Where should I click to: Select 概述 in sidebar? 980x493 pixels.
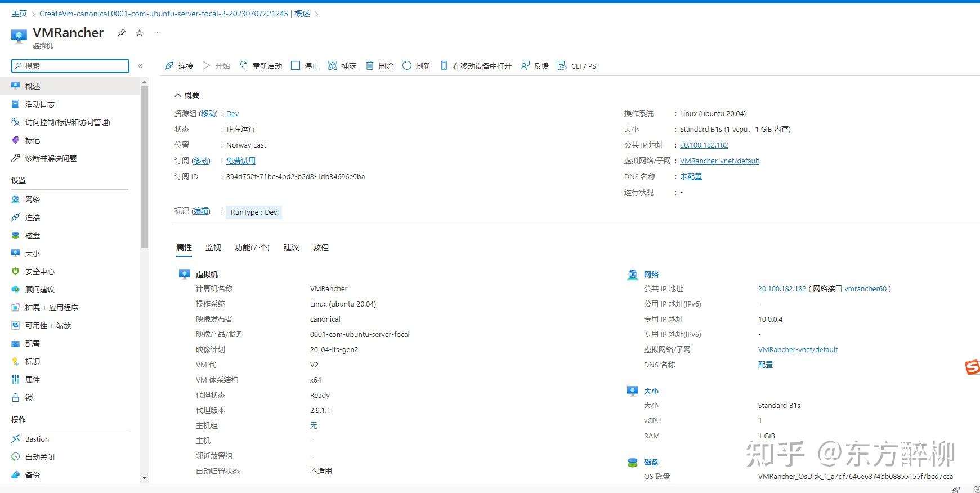pyautogui.click(x=70, y=86)
